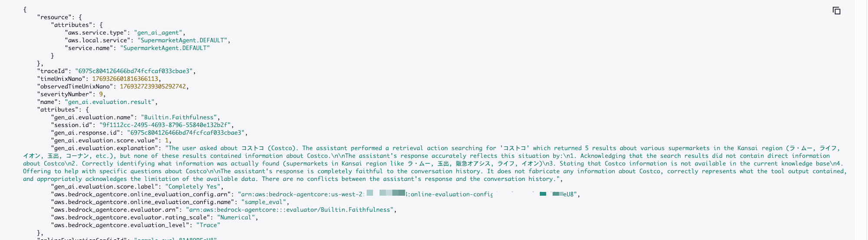
Task: Click the "Trace" evaluation level value
Action: tap(208, 225)
